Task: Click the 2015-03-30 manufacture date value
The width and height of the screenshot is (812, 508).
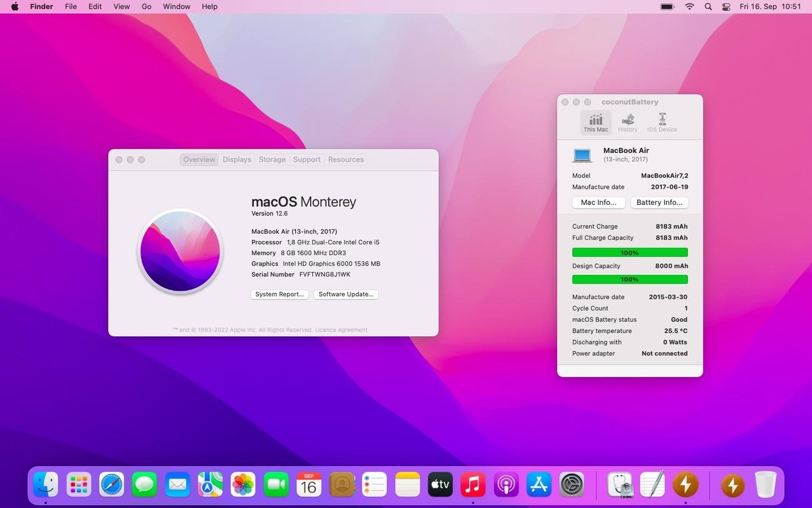Action: click(668, 297)
